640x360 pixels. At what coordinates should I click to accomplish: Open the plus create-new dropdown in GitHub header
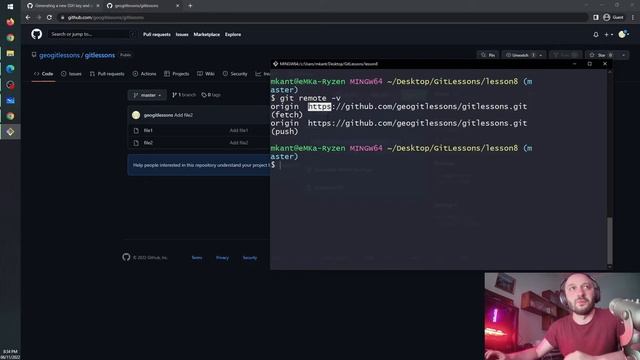[x=609, y=35]
